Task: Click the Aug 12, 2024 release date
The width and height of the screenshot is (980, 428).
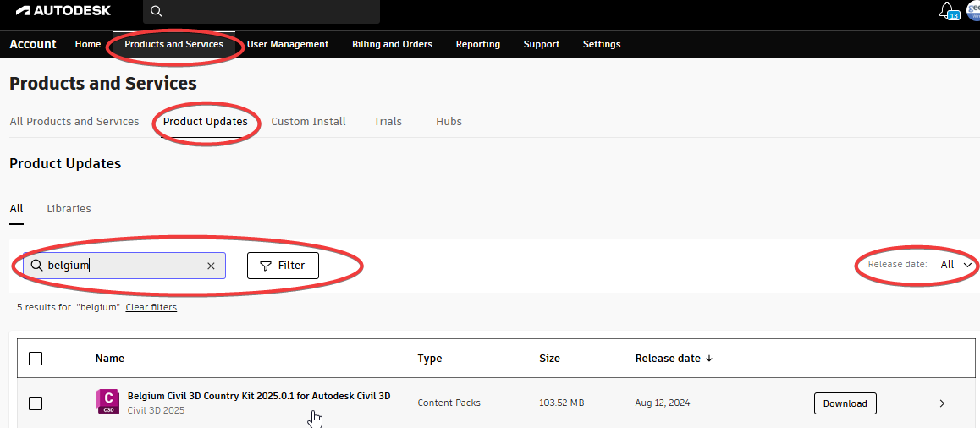Action: pos(663,403)
